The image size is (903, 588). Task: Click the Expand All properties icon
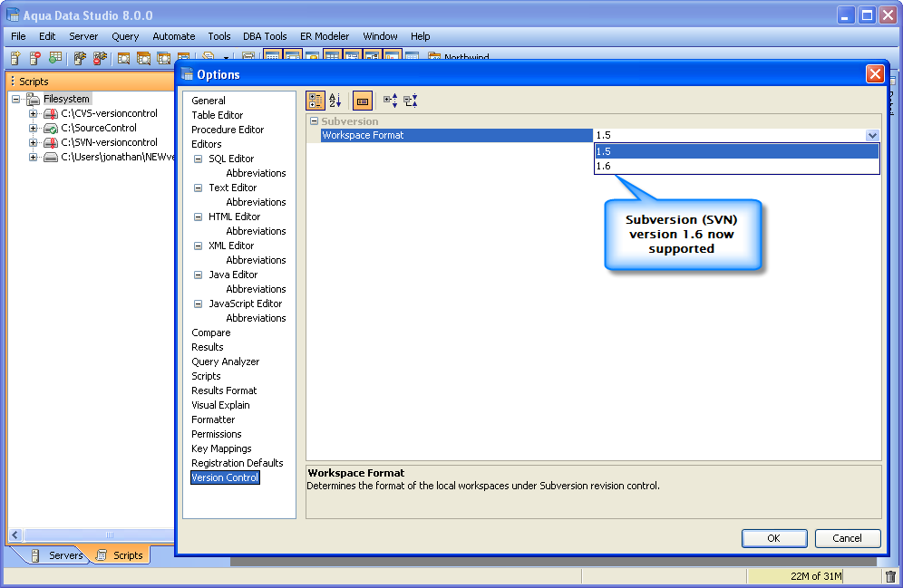click(x=391, y=101)
